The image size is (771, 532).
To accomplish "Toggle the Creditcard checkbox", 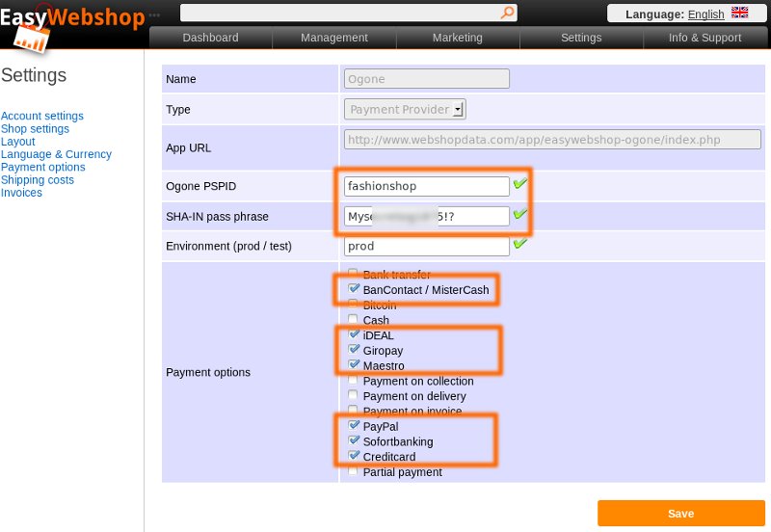I will [x=353, y=455].
